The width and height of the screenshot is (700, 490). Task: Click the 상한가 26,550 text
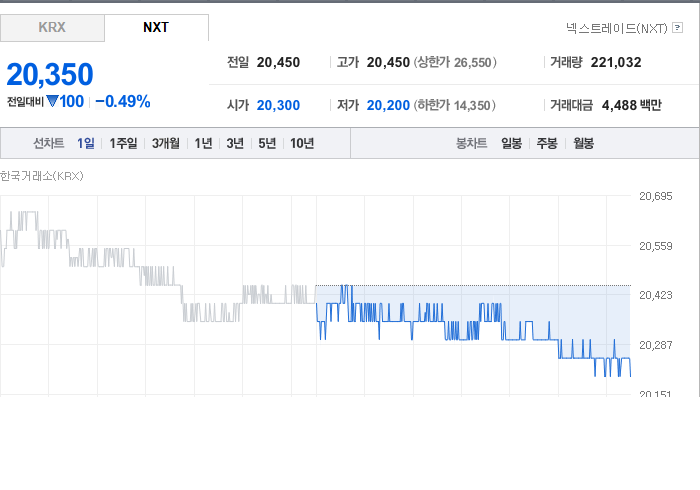click(455, 62)
